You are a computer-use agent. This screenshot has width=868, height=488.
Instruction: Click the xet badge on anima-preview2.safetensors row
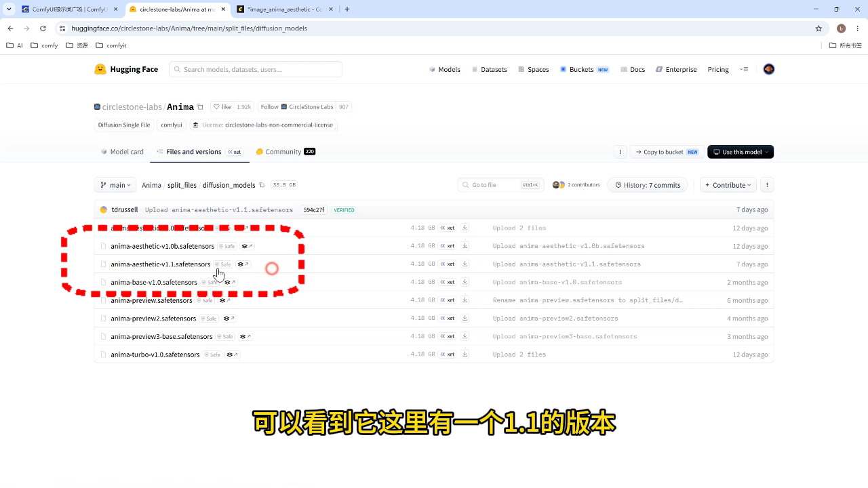pyautogui.click(x=448, y=318)
